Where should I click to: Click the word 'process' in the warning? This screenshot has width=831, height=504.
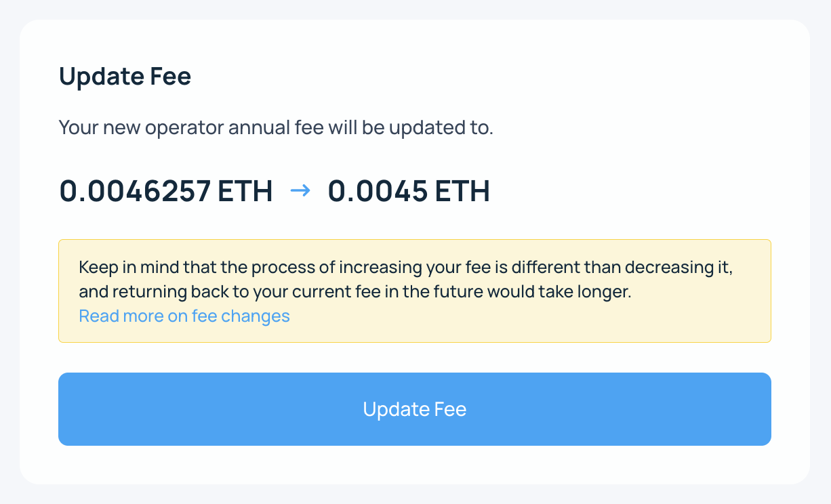pyautogui.click(x=279, y=267)
